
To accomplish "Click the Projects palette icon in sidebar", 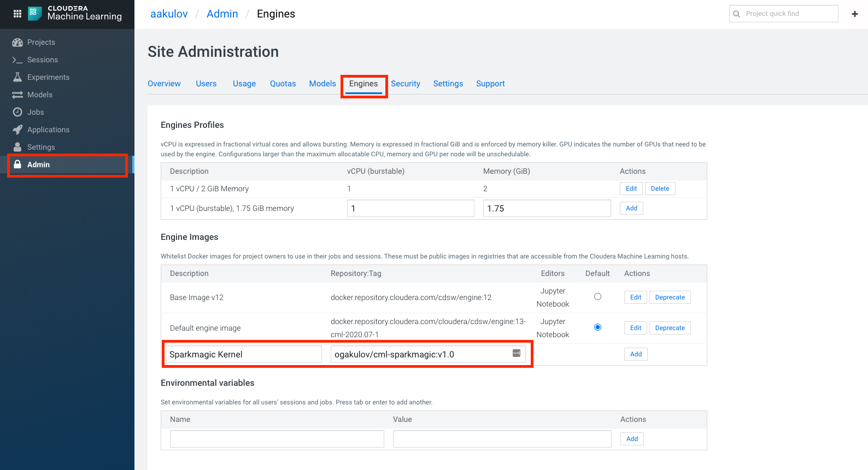I will (x=17, y=42).
